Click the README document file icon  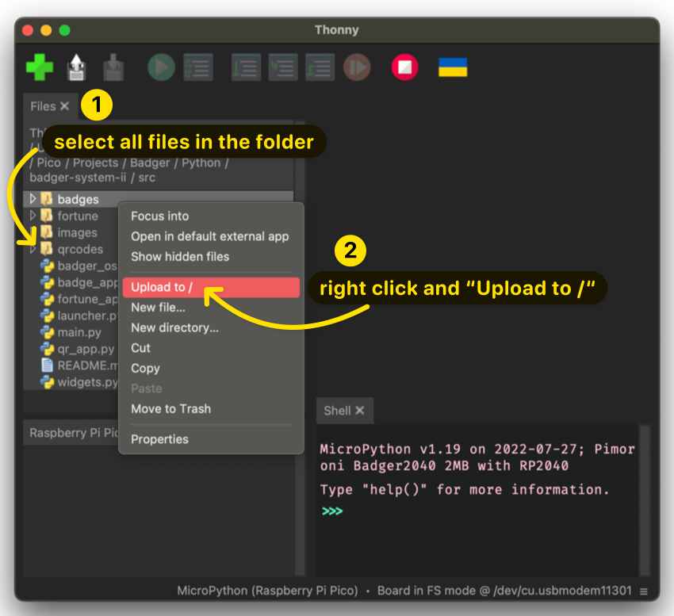[47, 365]
